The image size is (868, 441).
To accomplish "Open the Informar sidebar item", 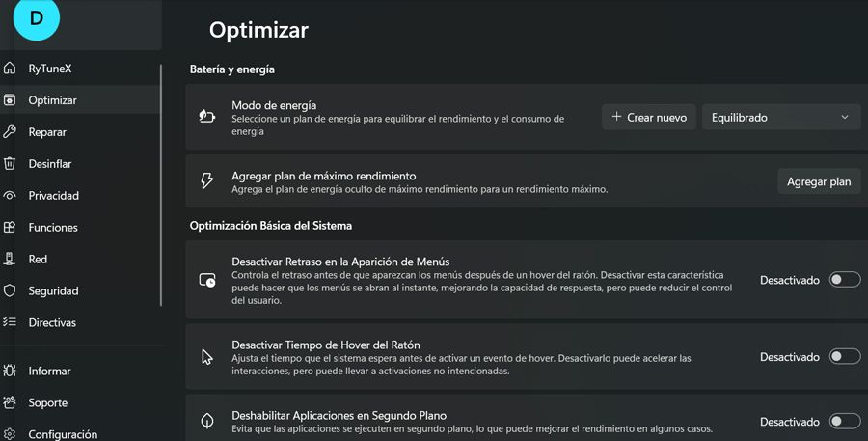I will coord(49,371).
